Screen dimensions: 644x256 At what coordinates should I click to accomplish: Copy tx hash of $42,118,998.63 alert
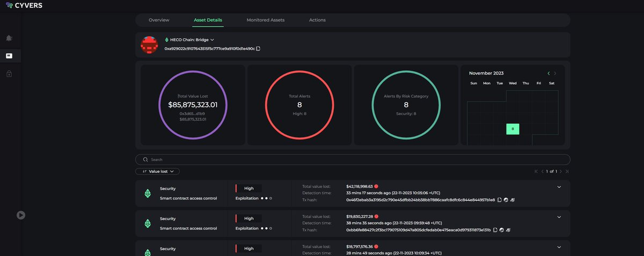click(x=499, y=200)
